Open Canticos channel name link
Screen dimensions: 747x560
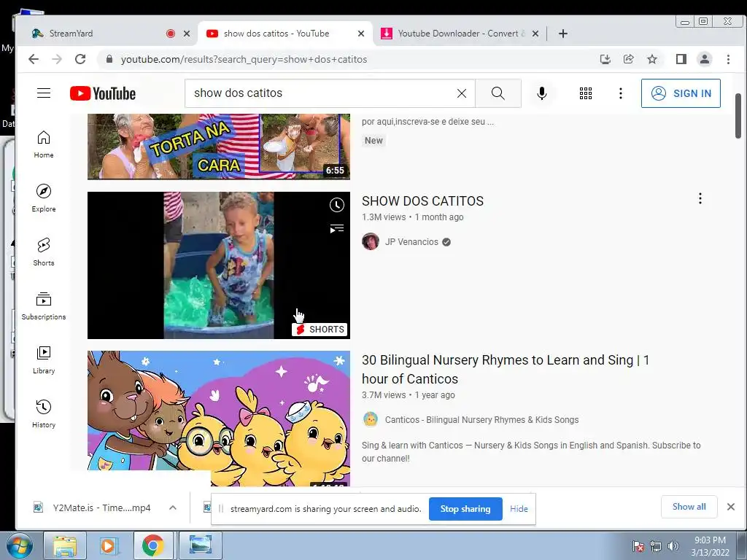(481, 420)
